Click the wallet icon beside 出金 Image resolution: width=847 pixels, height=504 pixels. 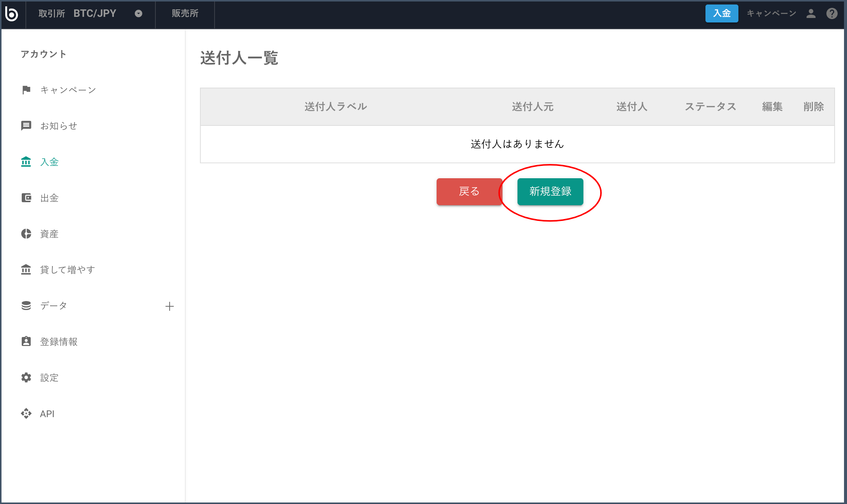(26, 198)
